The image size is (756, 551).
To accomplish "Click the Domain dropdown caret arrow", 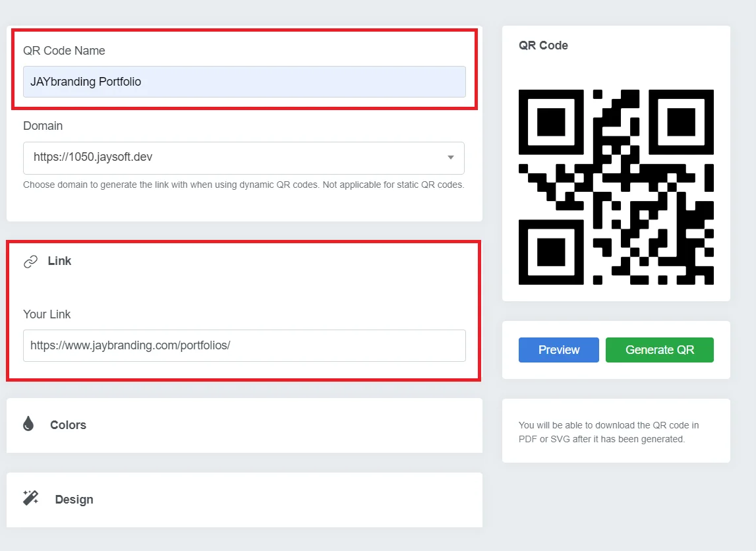I will [451, 158].
